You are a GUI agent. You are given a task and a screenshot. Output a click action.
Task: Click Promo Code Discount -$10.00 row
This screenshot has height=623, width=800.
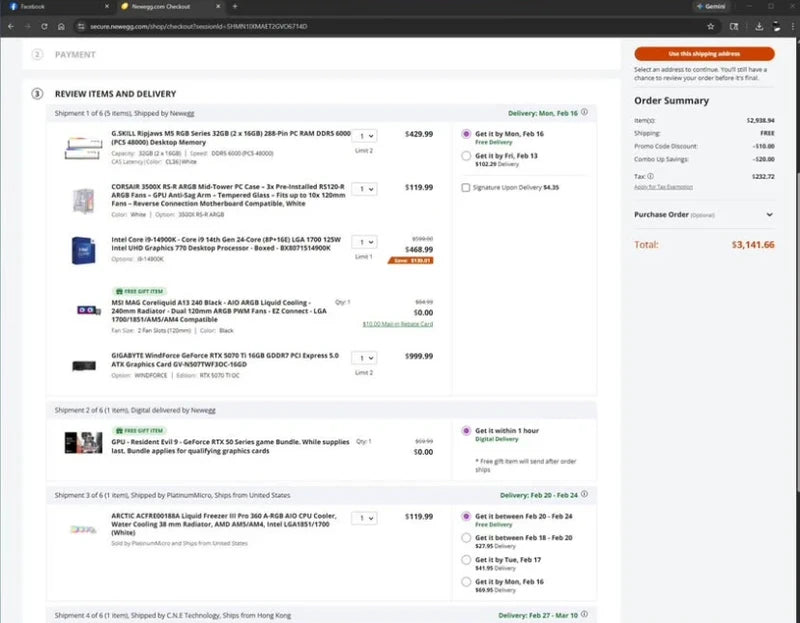click(x=704, y=146)
